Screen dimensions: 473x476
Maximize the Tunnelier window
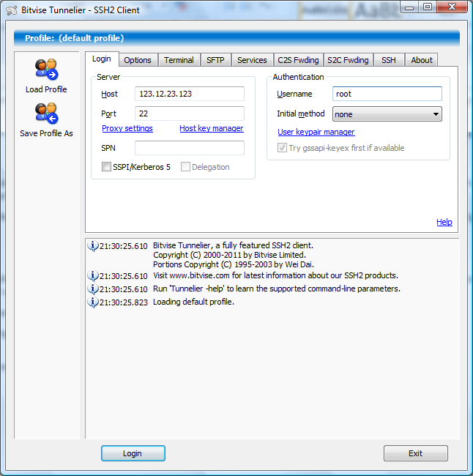click(x=428, y=7)
